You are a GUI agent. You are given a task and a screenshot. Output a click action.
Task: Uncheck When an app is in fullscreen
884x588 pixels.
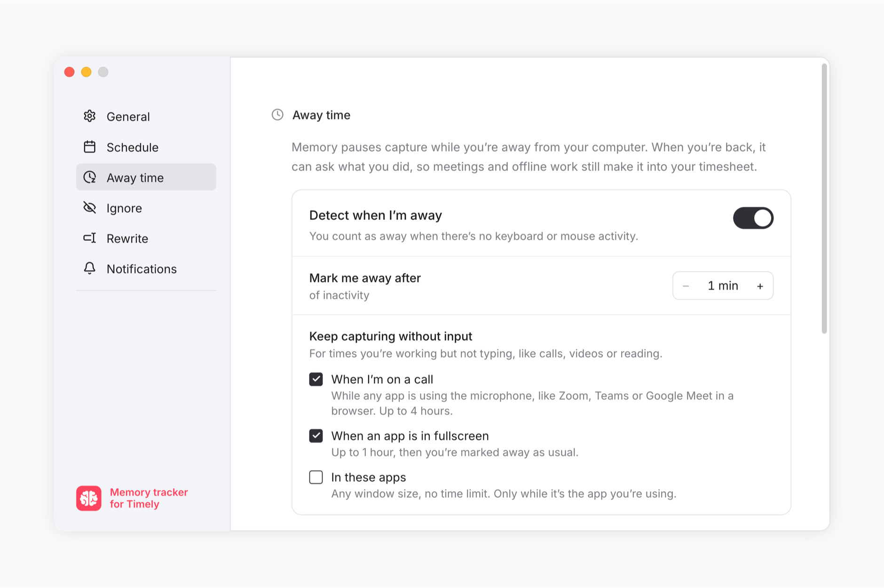(x=316, y=436)
